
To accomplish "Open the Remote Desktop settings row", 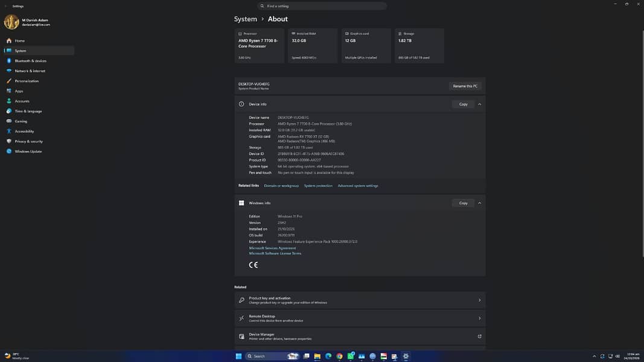I will point(360,319).
